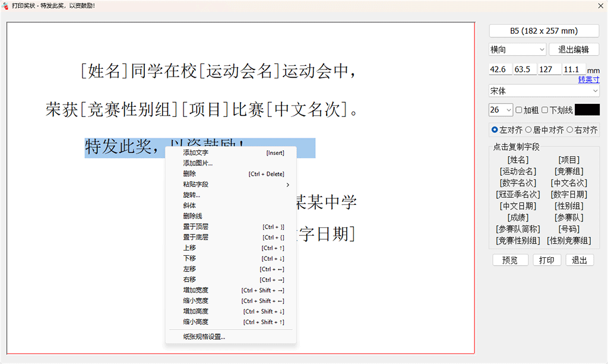Image resolution: width=608 pixels, height=364 pixels.
Task: Copy the [竞赛性别组] field tag in panel
Action: [x=518, y=240]
